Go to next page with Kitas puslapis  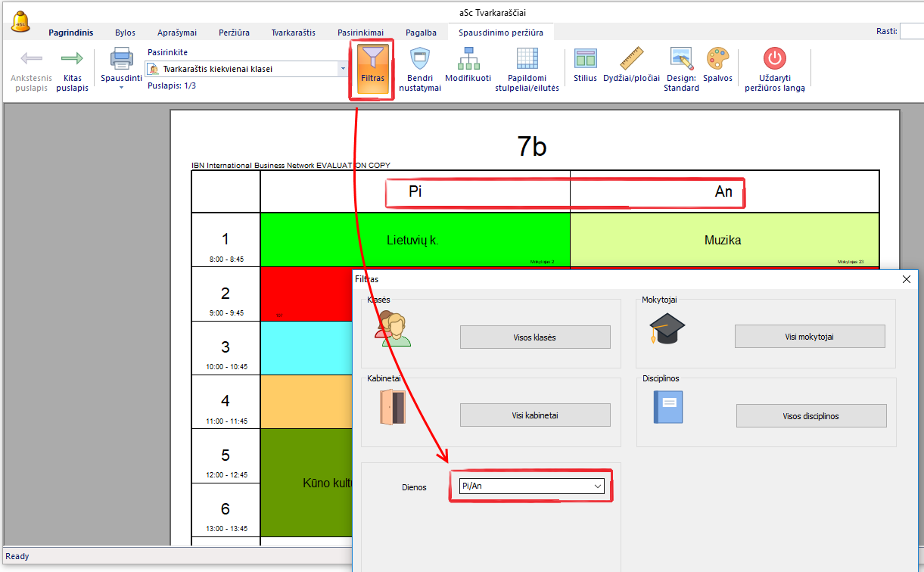click(x=72, y=59)
